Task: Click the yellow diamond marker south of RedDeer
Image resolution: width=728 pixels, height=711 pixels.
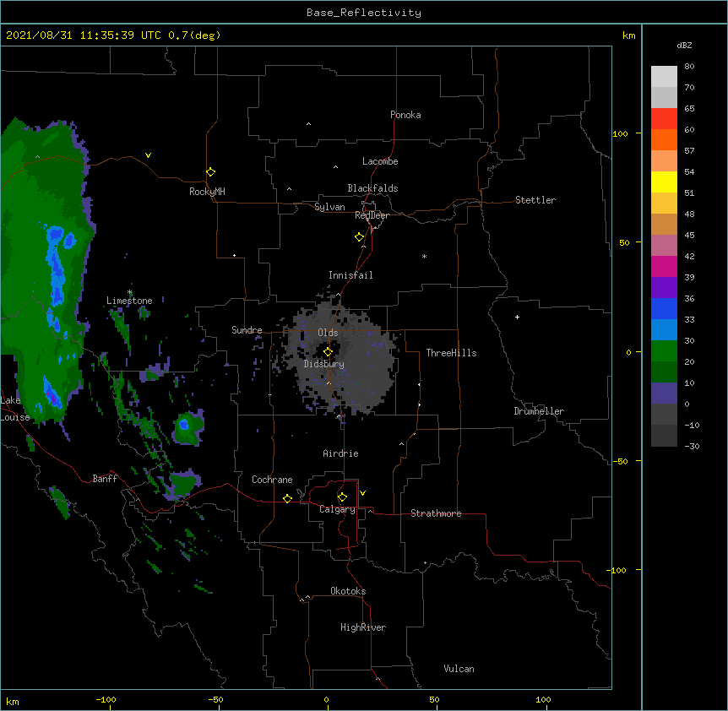Action: point(360,237)
